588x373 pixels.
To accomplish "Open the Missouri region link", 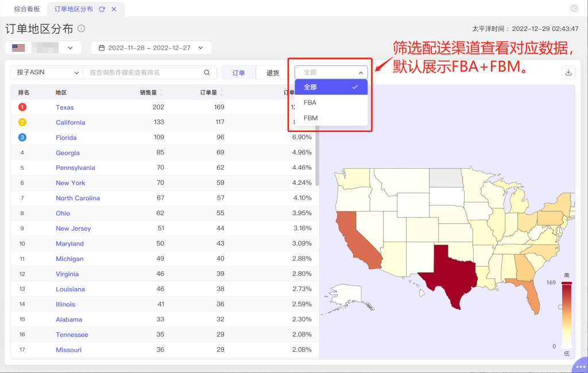I will (x=69, y=349).
